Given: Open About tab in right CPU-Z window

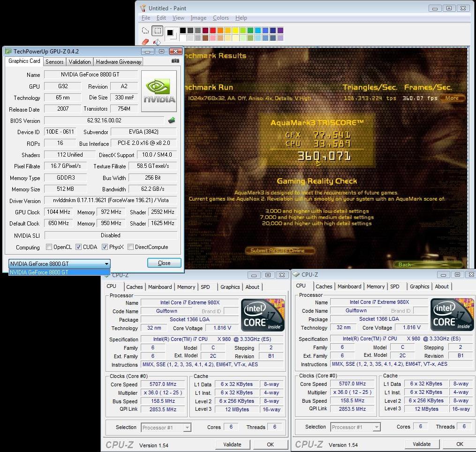Looking at the screenshot, I should pos(442,286).
